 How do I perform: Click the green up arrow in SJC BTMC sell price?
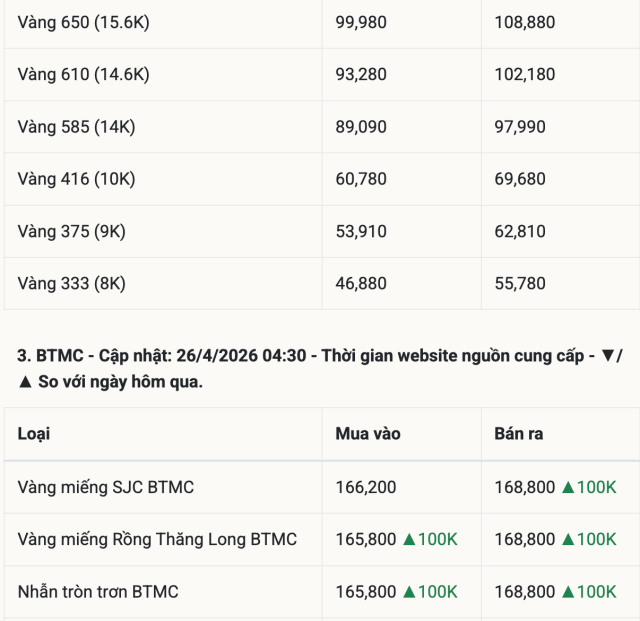[x=568, y=487]
